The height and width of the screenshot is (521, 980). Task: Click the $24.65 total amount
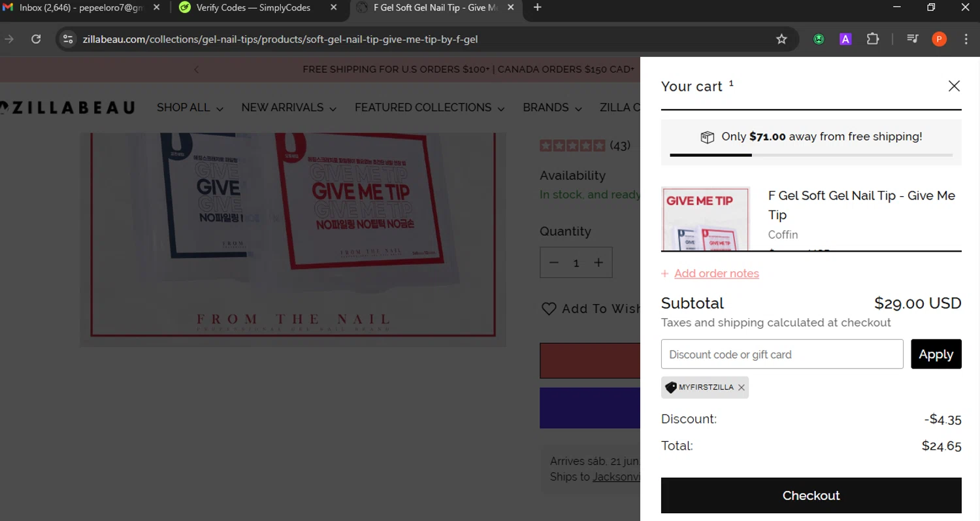[941, 446]
